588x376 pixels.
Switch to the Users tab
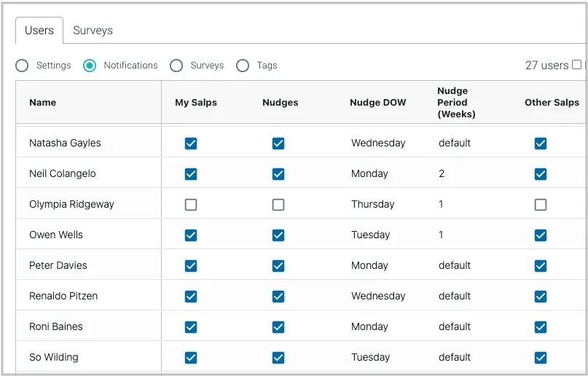point(39,31)
